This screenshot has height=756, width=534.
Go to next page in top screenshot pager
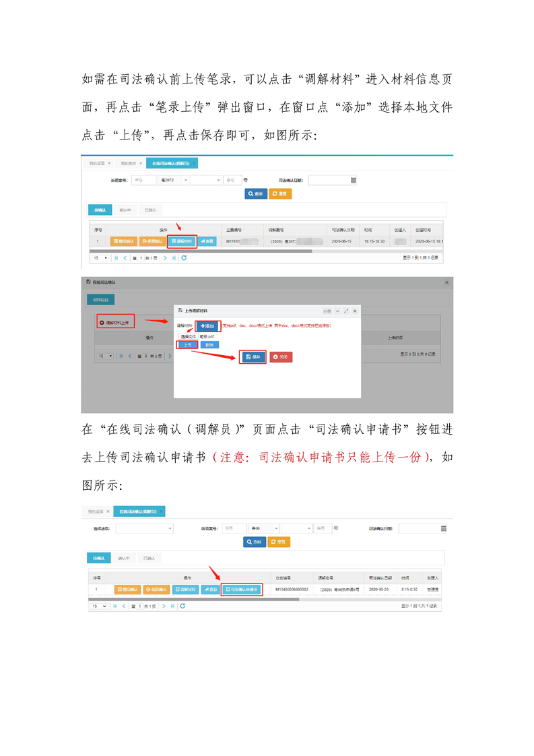(x=165, y=258)
